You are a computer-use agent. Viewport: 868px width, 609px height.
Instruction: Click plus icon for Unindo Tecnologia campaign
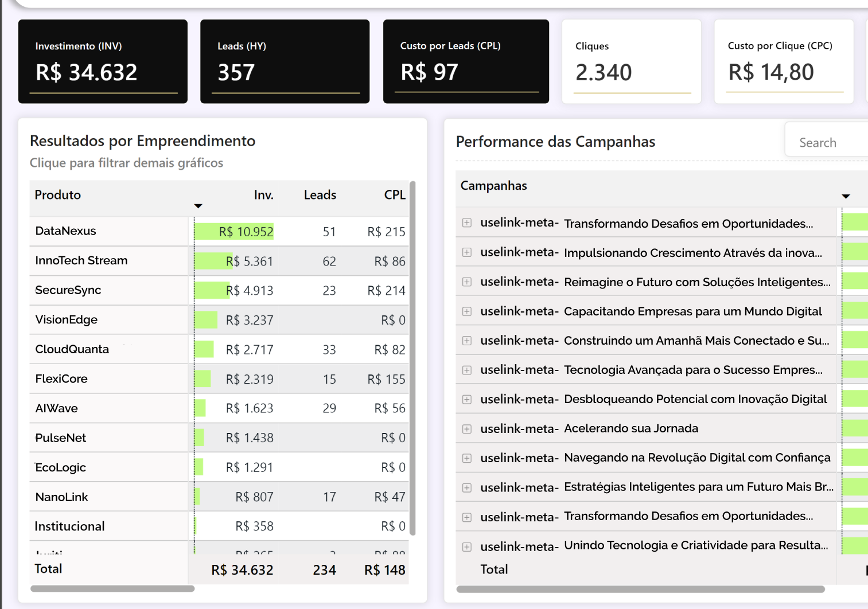467,546
